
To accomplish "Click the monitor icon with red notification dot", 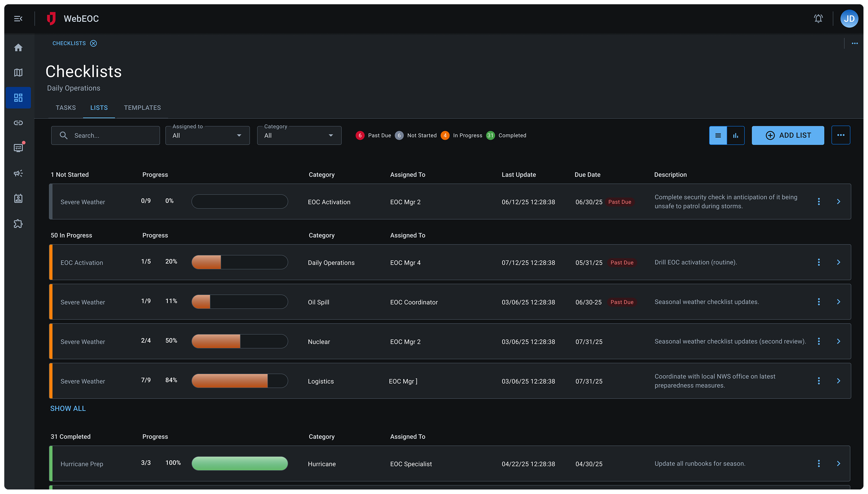I will (x=18, y=148).
